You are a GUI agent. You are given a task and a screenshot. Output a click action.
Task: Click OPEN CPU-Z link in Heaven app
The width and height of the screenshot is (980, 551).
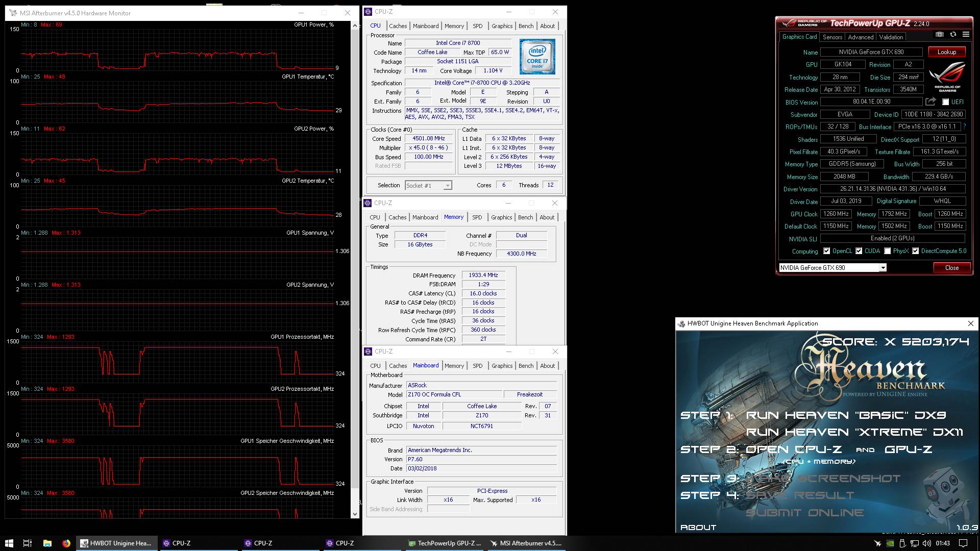click(794, 449)
